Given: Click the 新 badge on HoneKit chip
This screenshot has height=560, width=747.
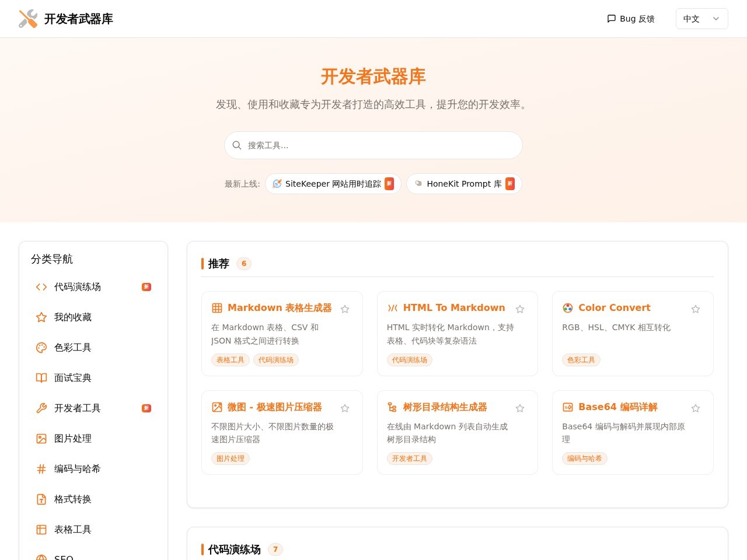Looking at the screenshot, I should tap(510, 184).
